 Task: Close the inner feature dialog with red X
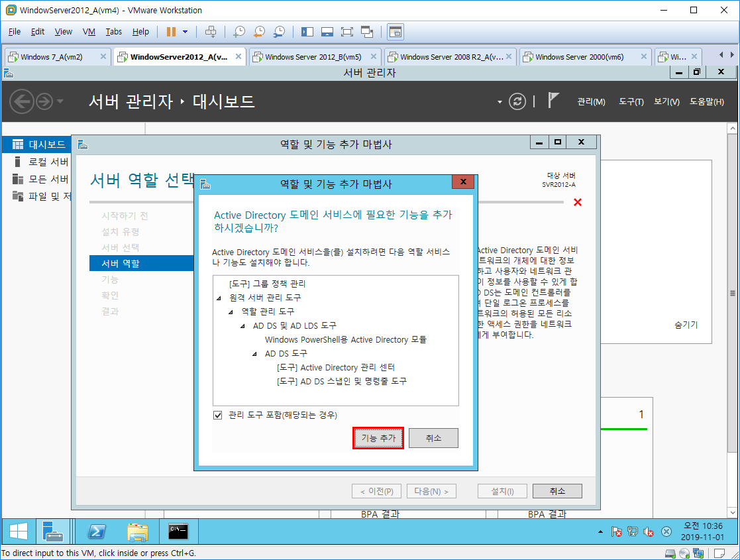(x=463, y=182)
